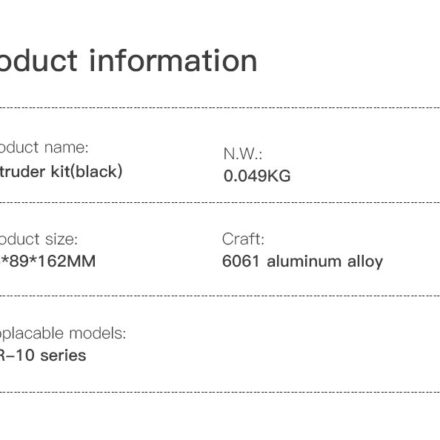Select the 0.049KG weight value
This screenshot has width=440, height=440.
257,176
